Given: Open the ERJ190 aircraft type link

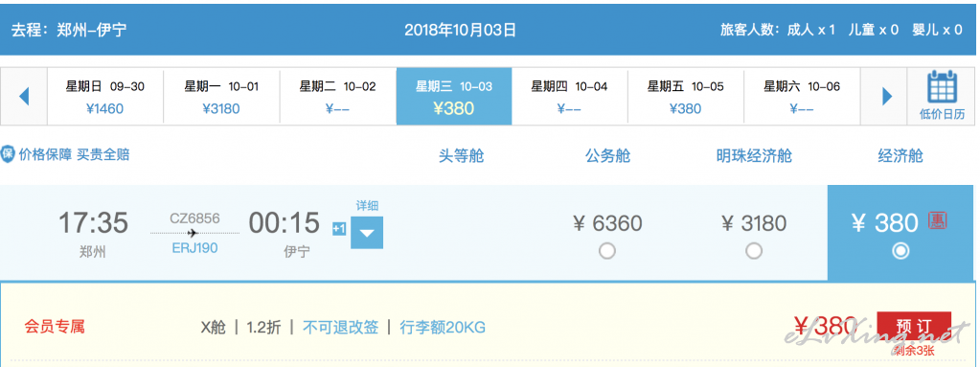Looking at the screenshot, I should 195,248.
